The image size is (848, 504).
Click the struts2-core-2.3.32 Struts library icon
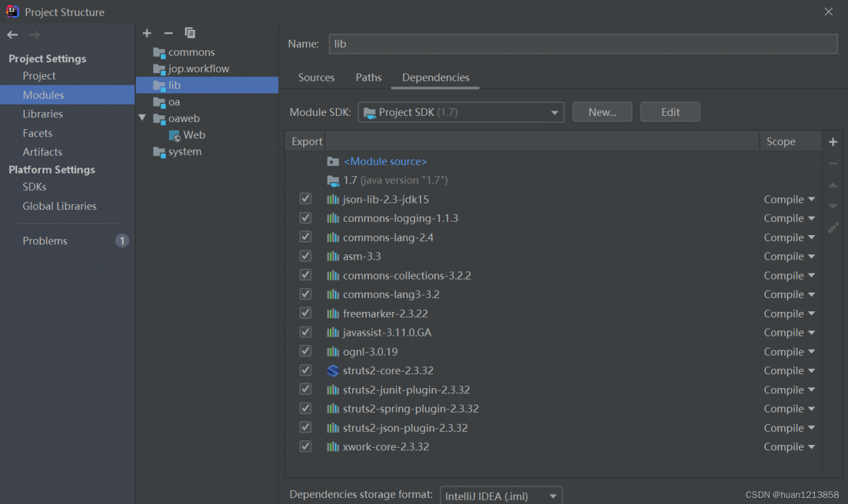click(x=333, y=371)
